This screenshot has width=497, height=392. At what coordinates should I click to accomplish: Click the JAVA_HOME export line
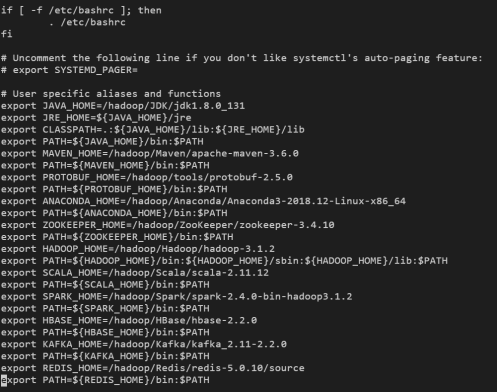pyautogui.click(x=123, y=106)
